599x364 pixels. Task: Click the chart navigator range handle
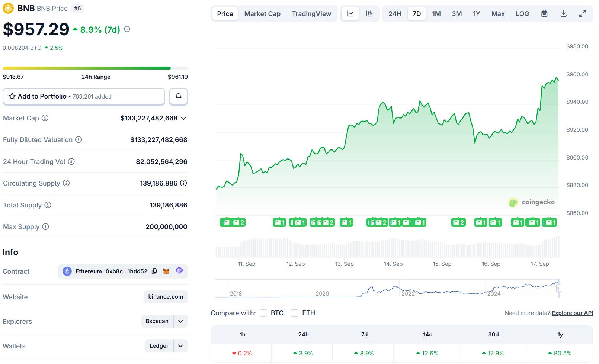tap(558, 288)
